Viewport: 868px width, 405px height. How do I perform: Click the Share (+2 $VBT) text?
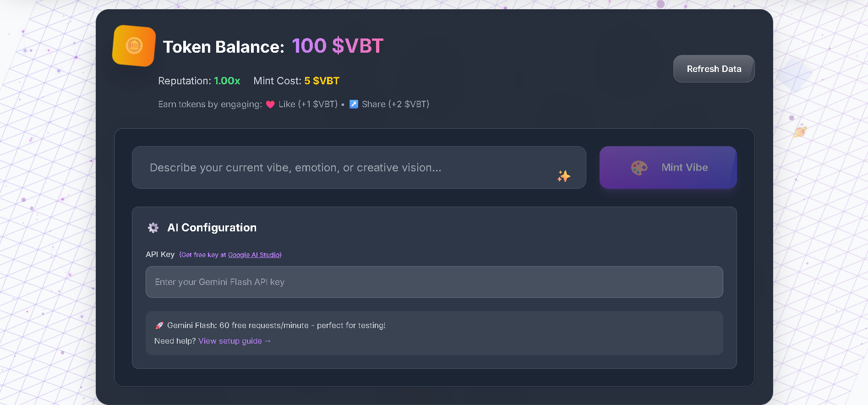click(x=395, y=104)
